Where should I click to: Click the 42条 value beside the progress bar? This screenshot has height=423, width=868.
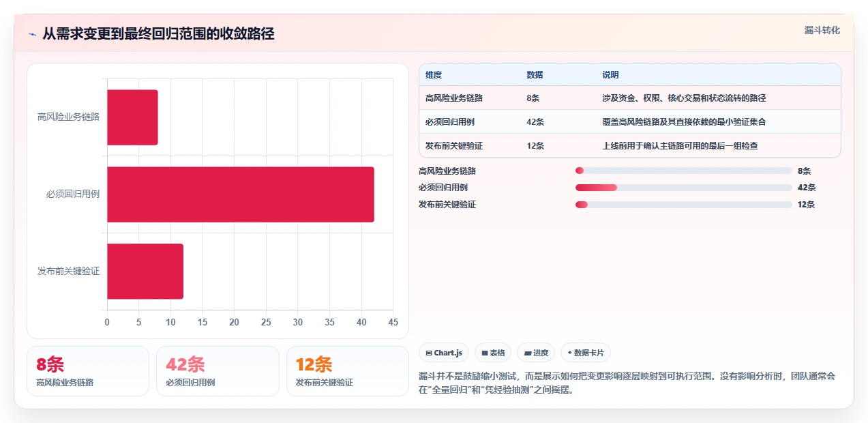(807, 187)
